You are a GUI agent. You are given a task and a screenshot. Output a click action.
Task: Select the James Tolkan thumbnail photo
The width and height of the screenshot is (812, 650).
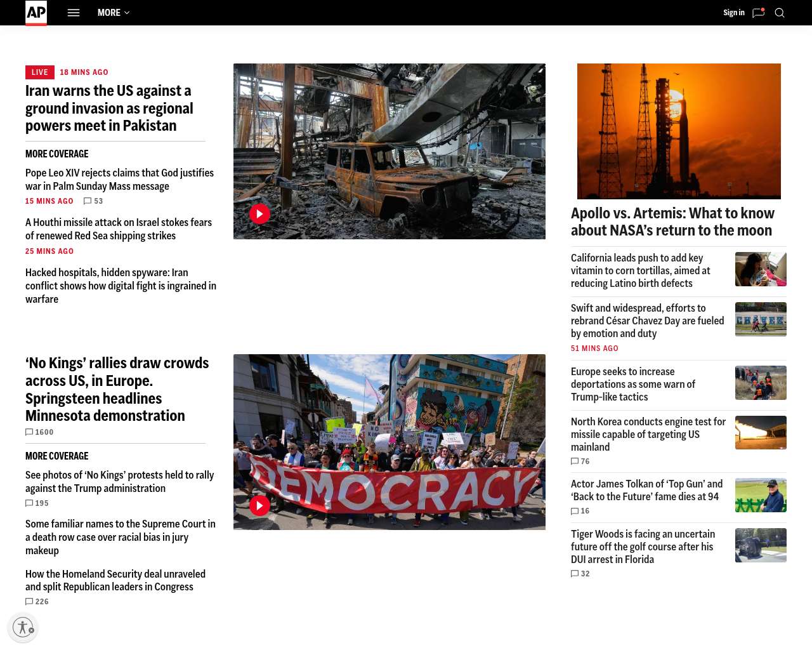pos(761,495)
